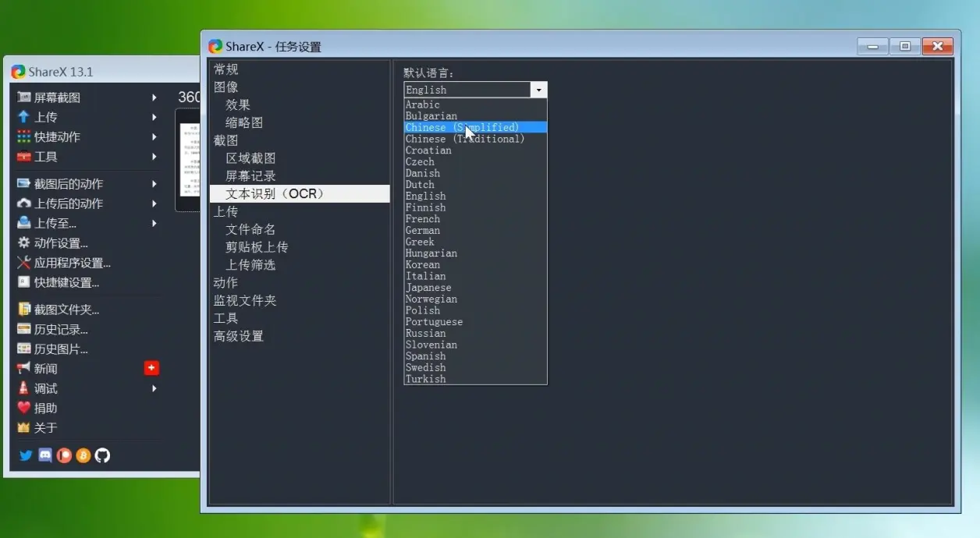Select 剪贴板上传 in settings tree
Screen dimensions: 980x538
[257, 247]
